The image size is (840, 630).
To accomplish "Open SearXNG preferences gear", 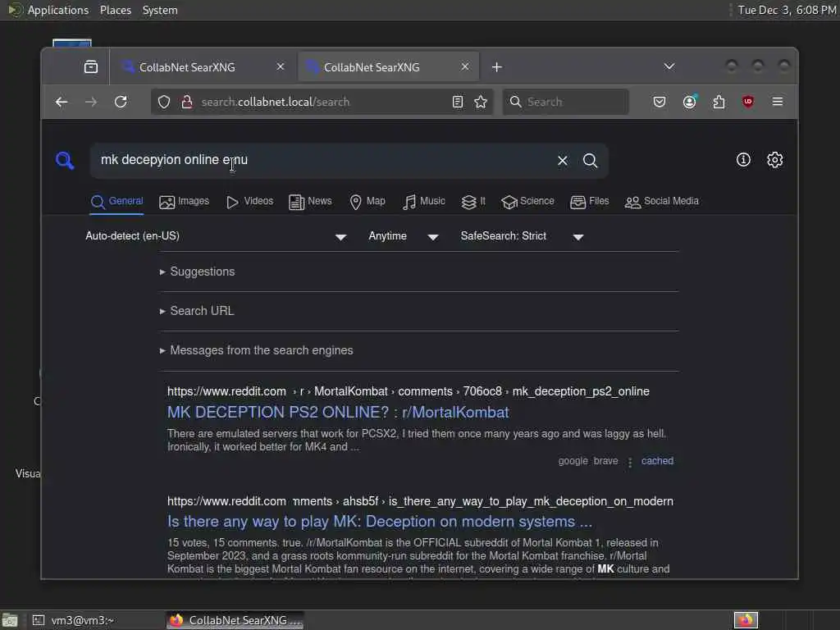I will pyautogui.click(x=774, y=160).
